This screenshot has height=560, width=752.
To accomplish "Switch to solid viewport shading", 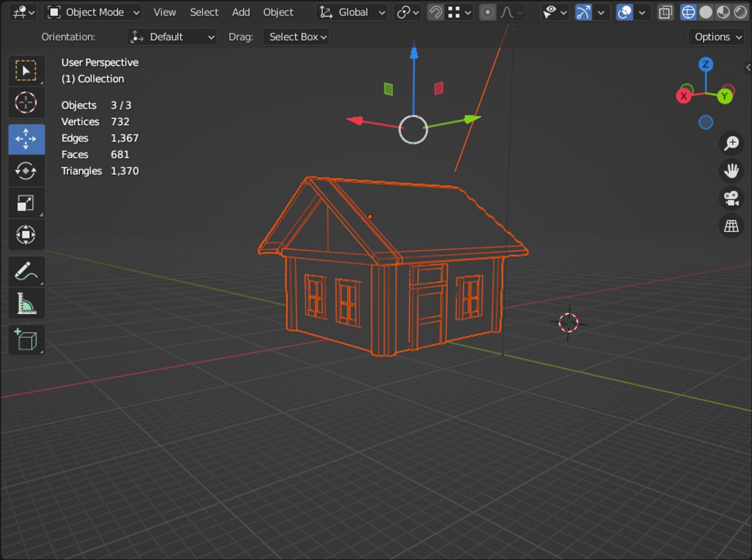I will (706, 12).
